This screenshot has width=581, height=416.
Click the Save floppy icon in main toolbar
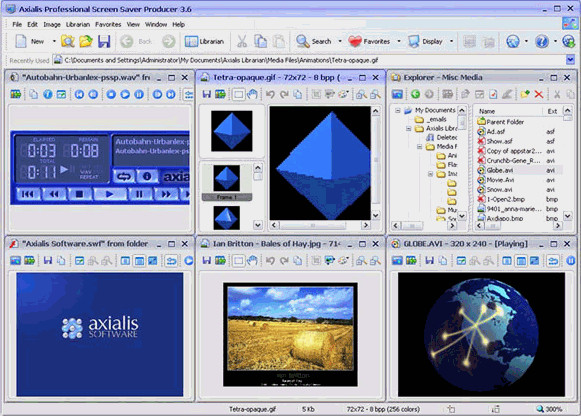point(104,41)
